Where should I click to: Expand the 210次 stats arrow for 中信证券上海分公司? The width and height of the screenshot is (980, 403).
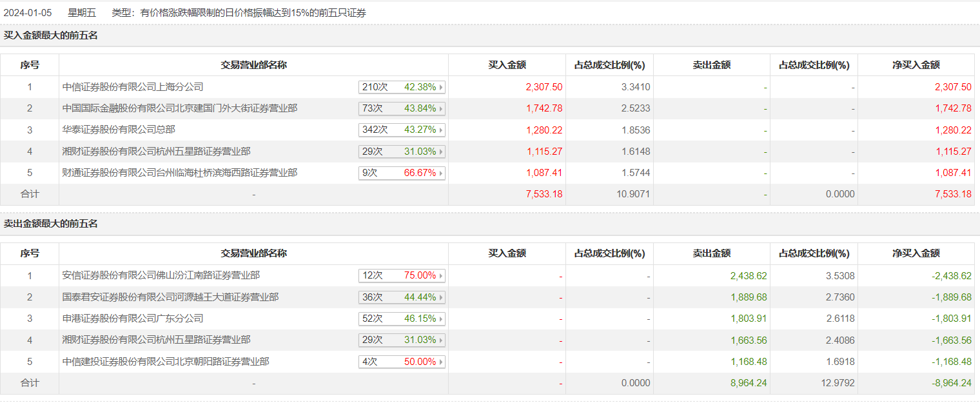441,87
